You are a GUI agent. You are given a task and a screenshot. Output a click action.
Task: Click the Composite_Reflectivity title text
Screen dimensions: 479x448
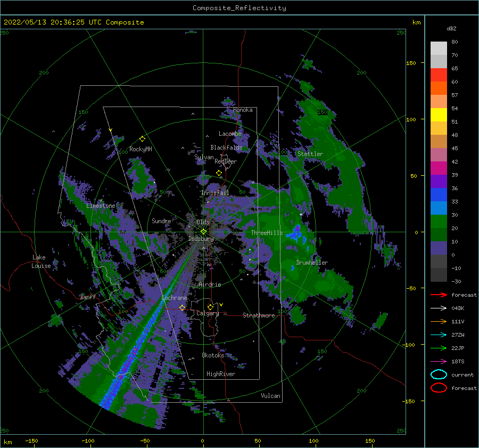[240, 8]
